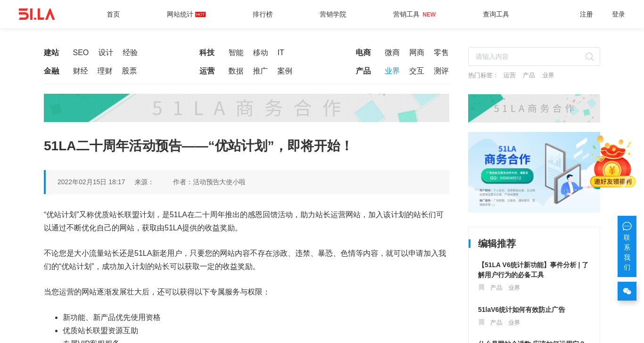Go to 排行榜 page

click(263, 14)
